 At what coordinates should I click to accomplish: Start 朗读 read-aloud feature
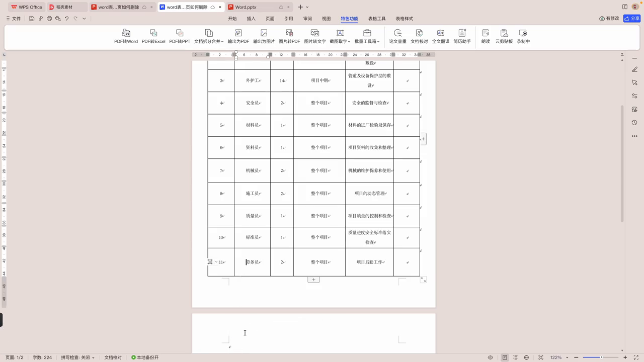(486, 36)
